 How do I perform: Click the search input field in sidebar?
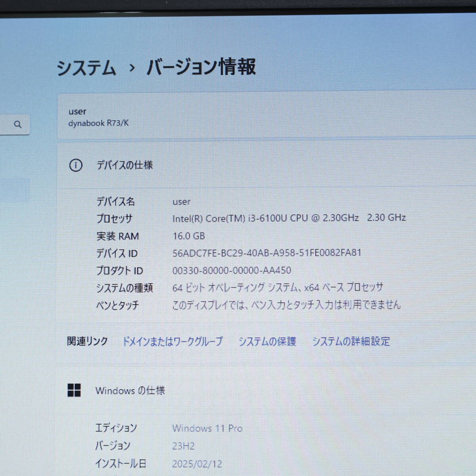tap(15, 125)
